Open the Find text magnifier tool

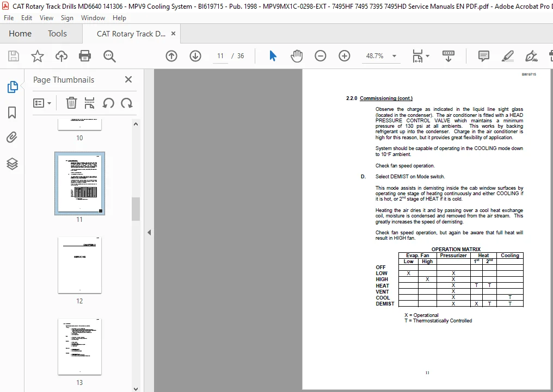click(x=109, y=56)
